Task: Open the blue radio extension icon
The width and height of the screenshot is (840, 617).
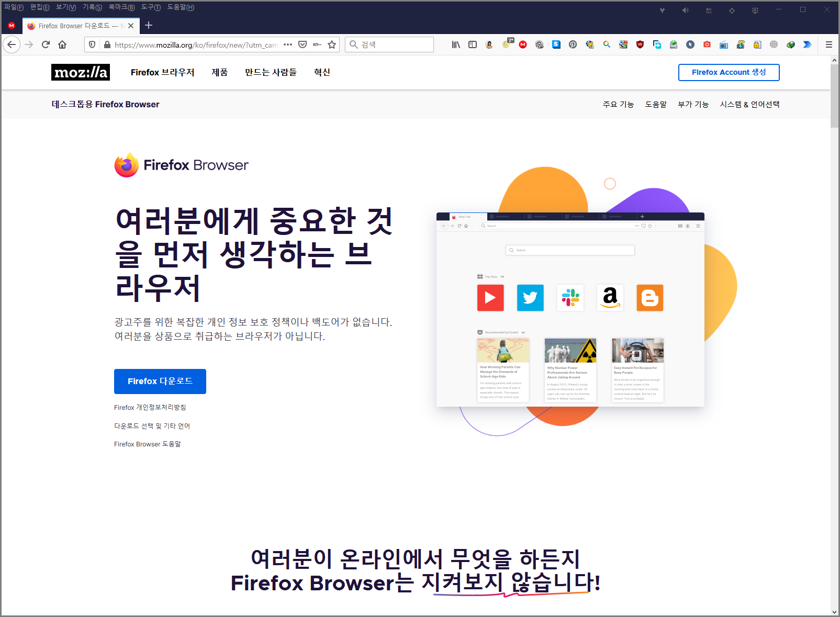Action: [x=724, y=44]
